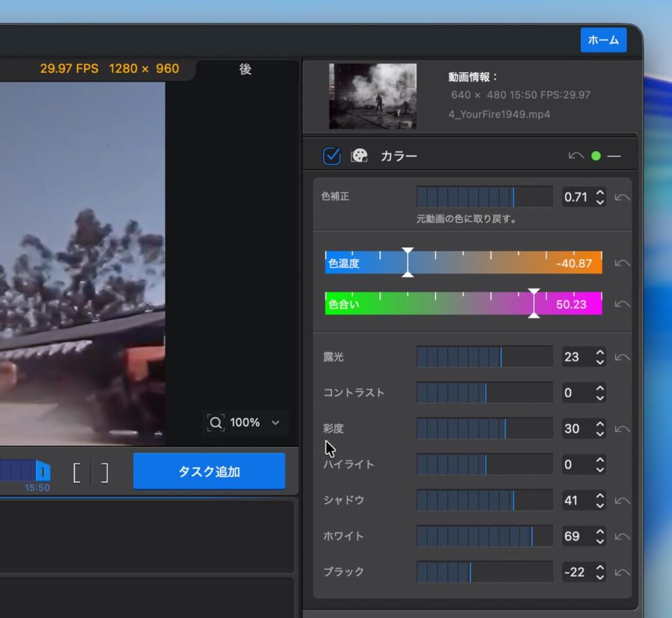Image resolution: width=672 pixels, height=618 pixels.
Task: Click the コントラスト slider bar
Action: 485,392
